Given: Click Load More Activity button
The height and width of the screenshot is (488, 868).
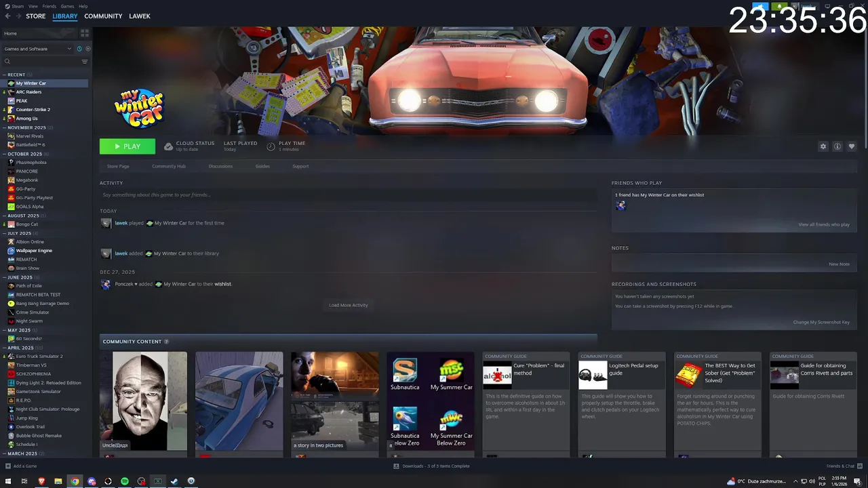Looking at the screenshot, I should click(x=349, y=305).
